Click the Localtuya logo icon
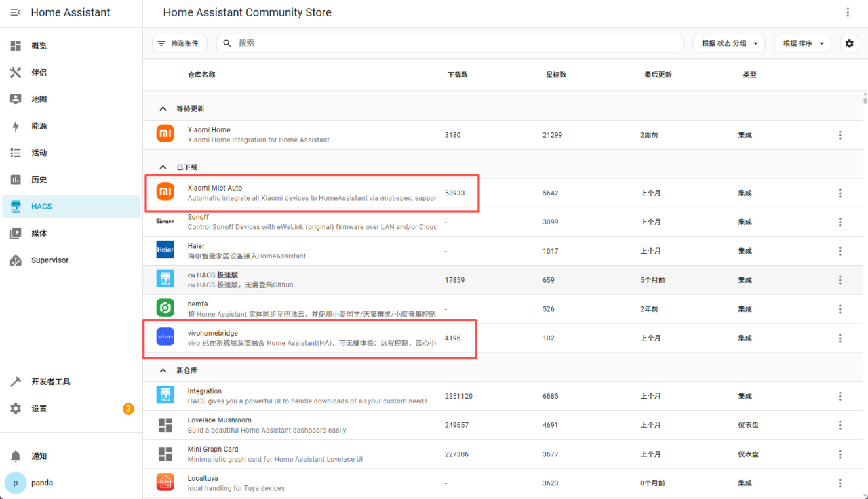The height and width of the screenshot is (499, 868). (x=165, y=483)
